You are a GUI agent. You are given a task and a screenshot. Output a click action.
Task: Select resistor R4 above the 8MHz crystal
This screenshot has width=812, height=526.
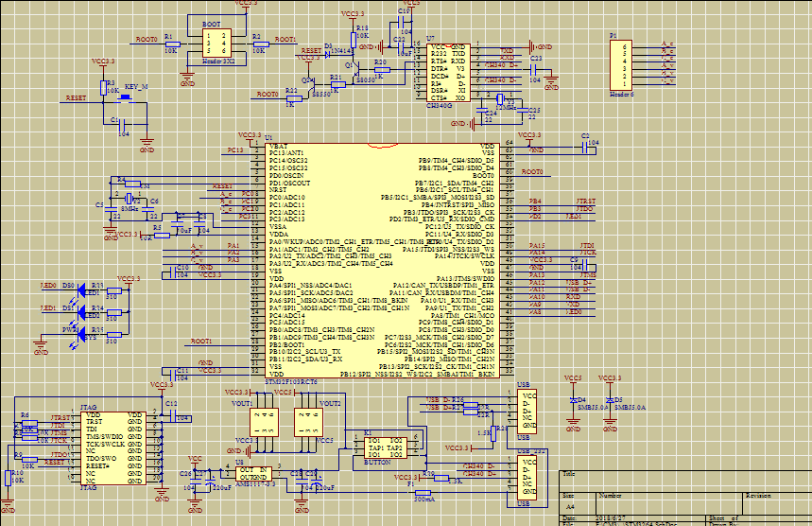[x=132, y=184]
